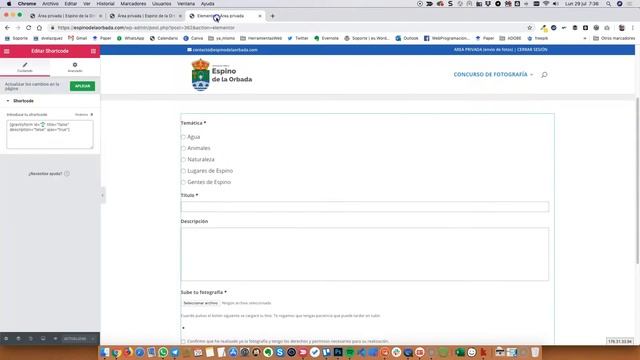Open the ¿Necesitas ayuda? link

(49, 173)
